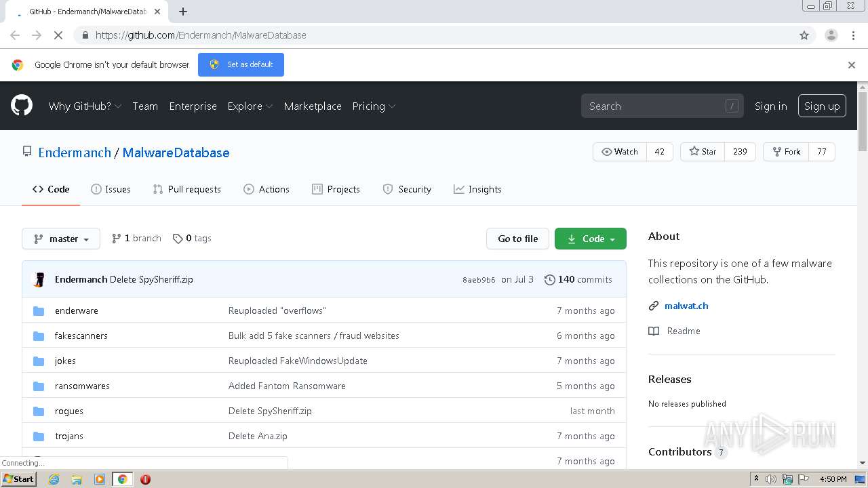The height and width of the screenshot is (488, 868).
Task: Show hidden system tray icons
Action: (x=755, y=479)
